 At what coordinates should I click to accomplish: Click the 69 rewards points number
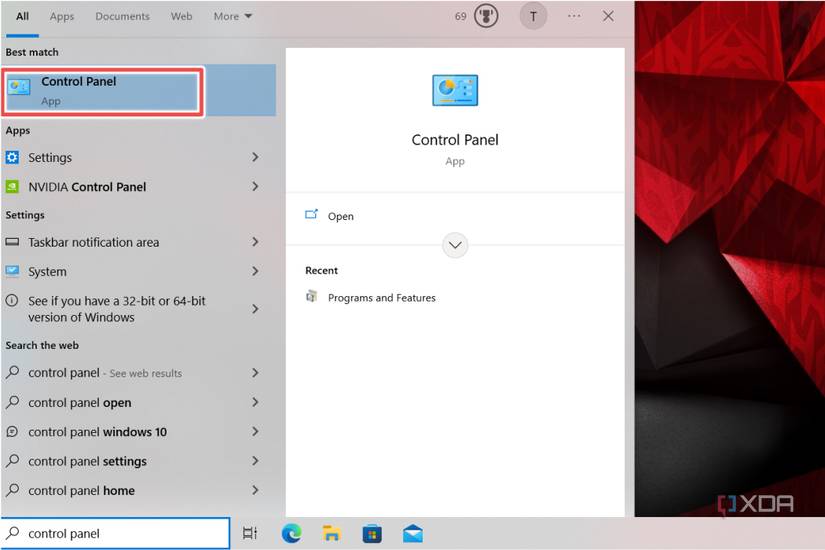[460, 16]
